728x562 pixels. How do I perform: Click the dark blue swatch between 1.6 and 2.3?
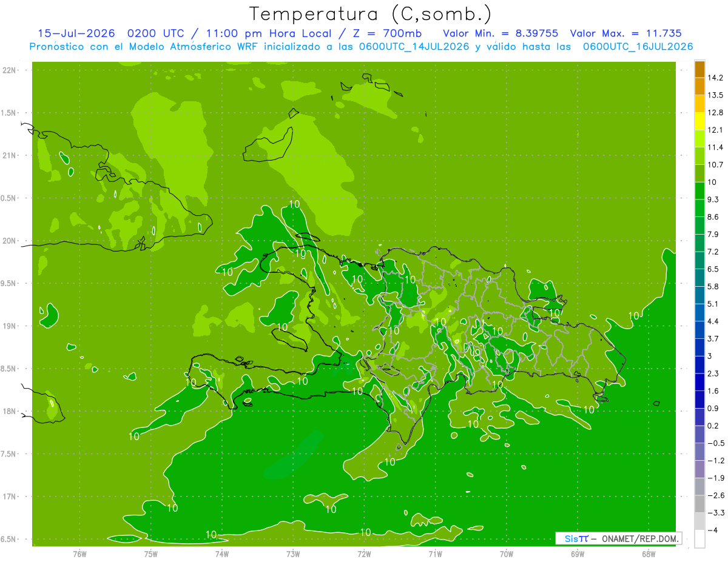click(699, 383)
